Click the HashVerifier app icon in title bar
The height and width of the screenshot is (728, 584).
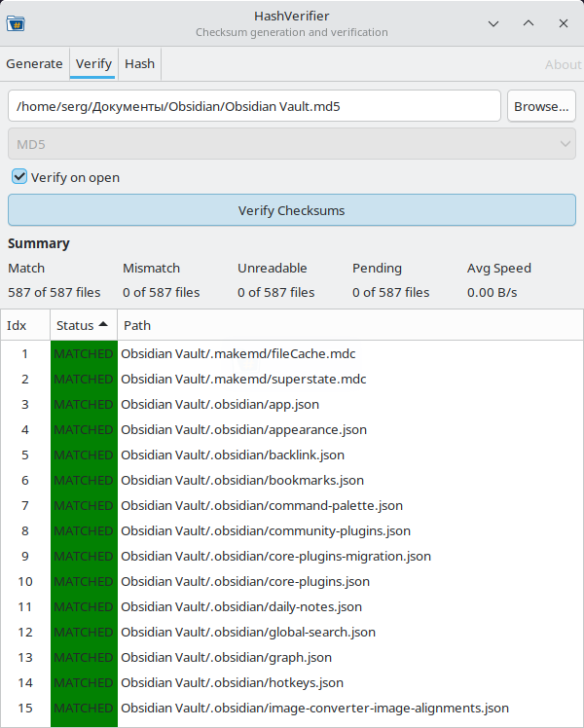16,23
